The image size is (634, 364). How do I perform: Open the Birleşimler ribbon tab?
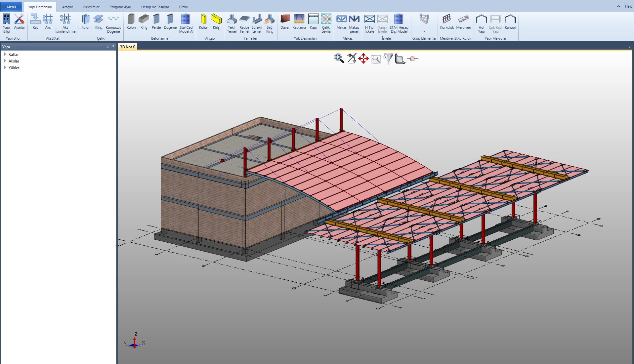[91, 7]
